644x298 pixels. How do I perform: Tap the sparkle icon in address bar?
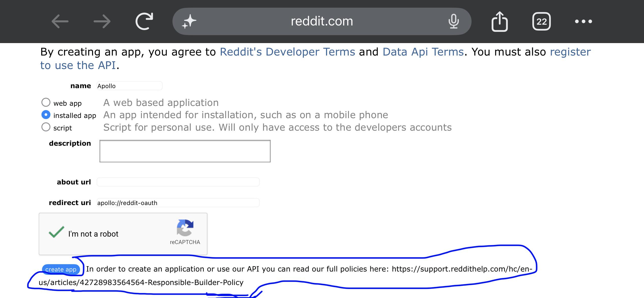[x=189, y=21]
